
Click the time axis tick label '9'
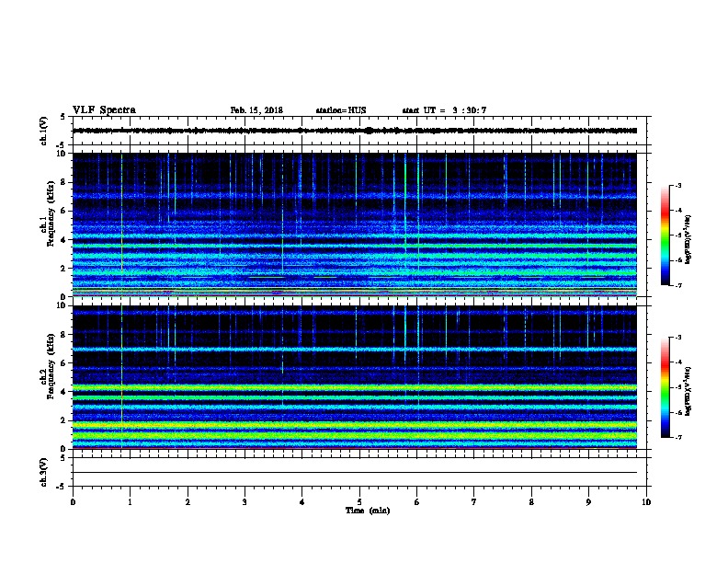[588, 501]
